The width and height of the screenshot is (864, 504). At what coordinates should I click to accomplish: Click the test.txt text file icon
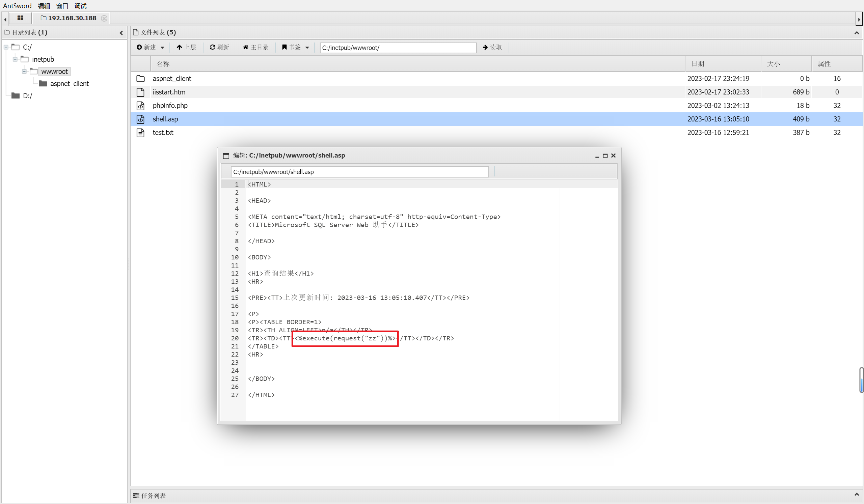(141, 133)
